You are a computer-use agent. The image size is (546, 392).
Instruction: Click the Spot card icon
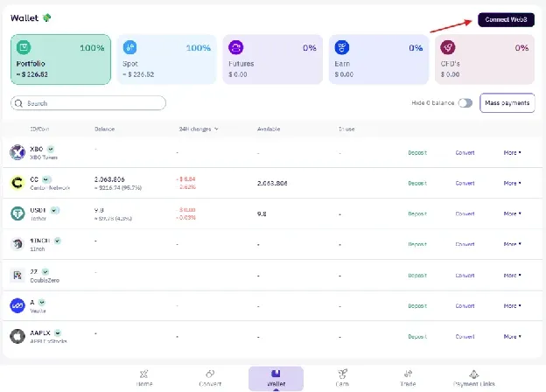coord(129,47)
